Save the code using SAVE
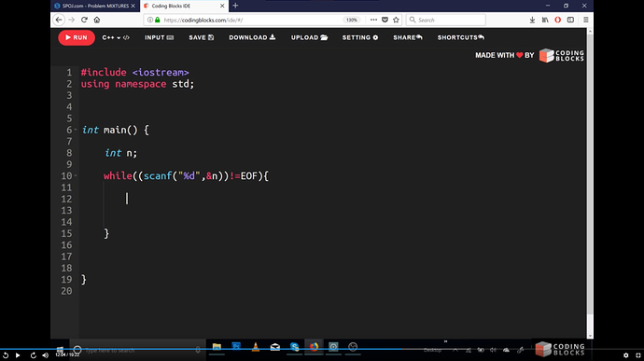Viewport: 644px width, 361px height. click(x=202, y=37)
